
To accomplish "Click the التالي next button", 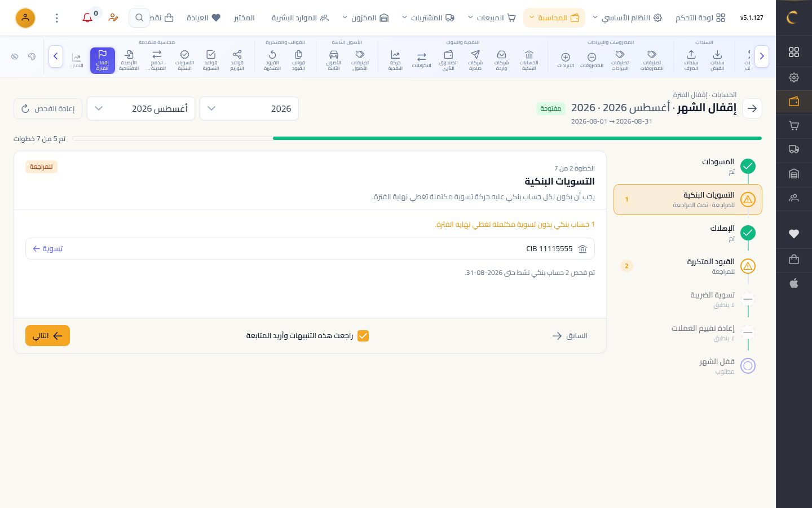I will (47, 336).
